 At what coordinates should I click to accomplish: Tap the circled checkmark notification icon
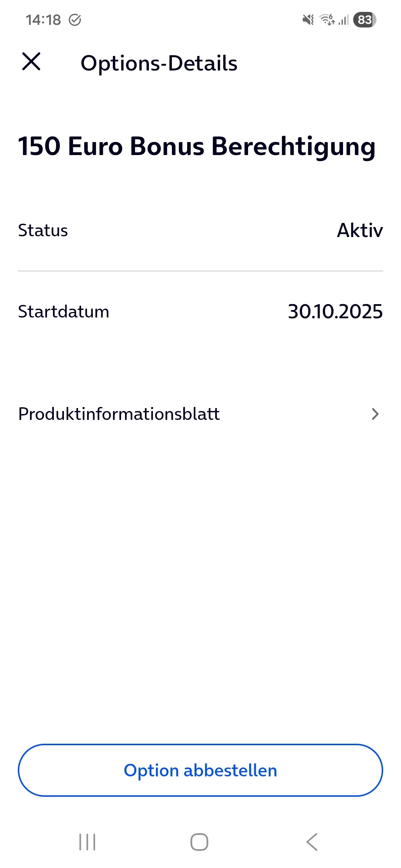[75, 20]
